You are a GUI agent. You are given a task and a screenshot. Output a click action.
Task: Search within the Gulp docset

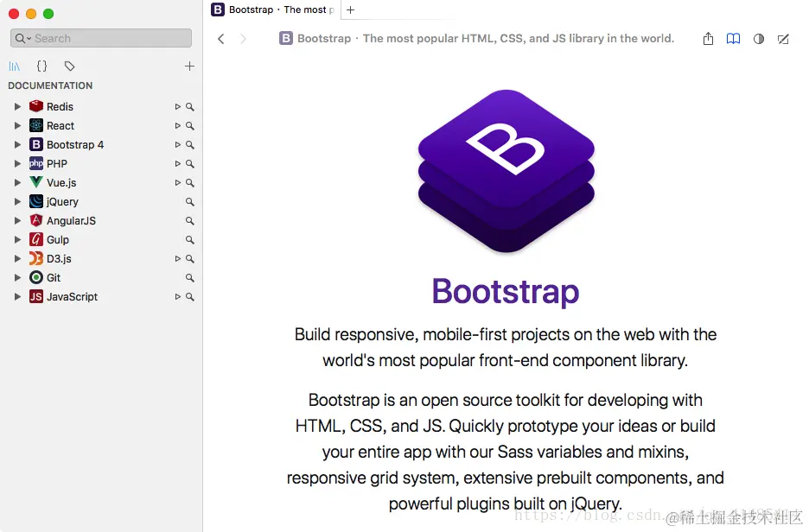tap(190, 240)
